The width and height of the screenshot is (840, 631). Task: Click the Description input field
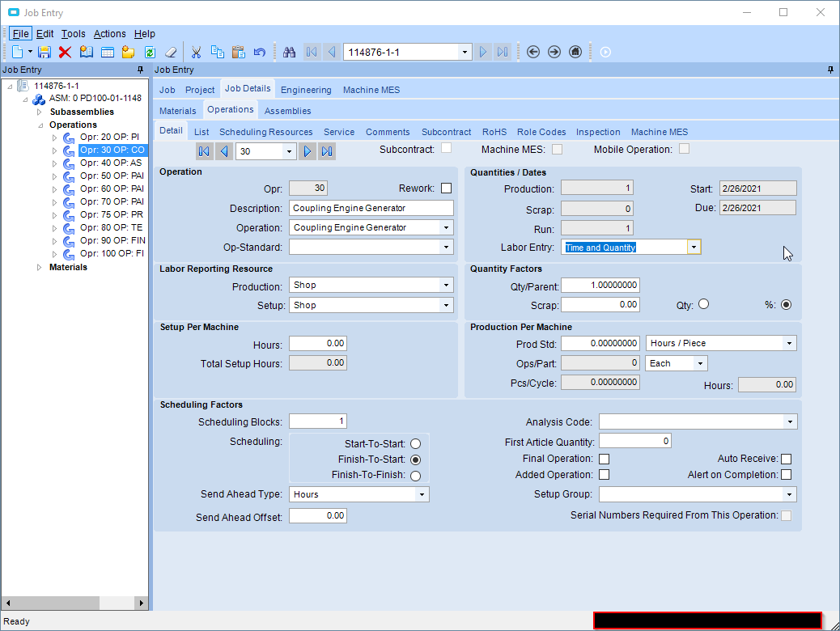coord(371,208)
